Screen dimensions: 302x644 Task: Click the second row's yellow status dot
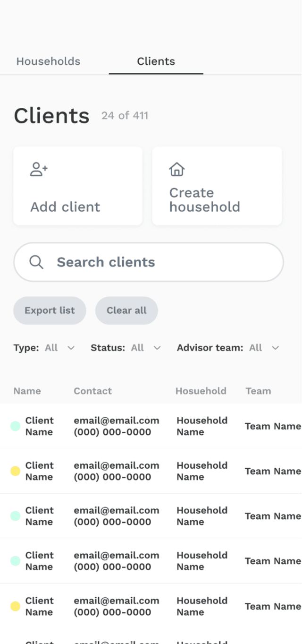15,471
